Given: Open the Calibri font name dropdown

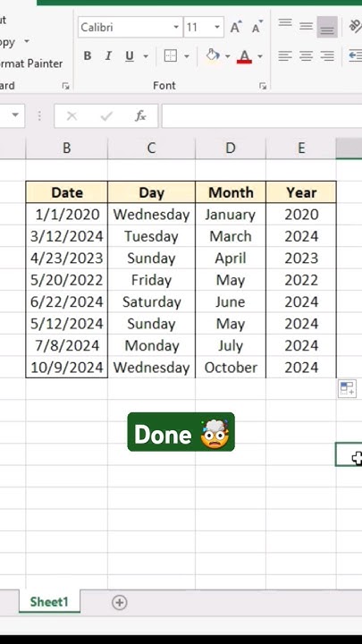Looking at the screenshot, I should (176, 28).
